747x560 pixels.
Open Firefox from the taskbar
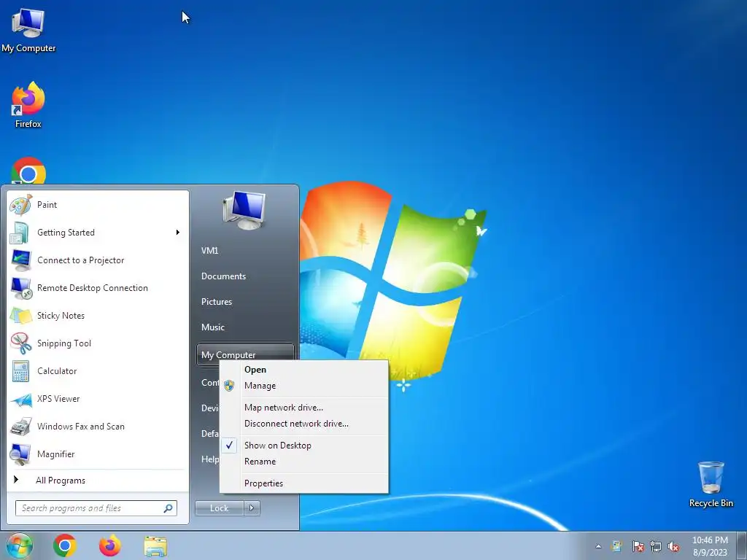pos(110,545)
